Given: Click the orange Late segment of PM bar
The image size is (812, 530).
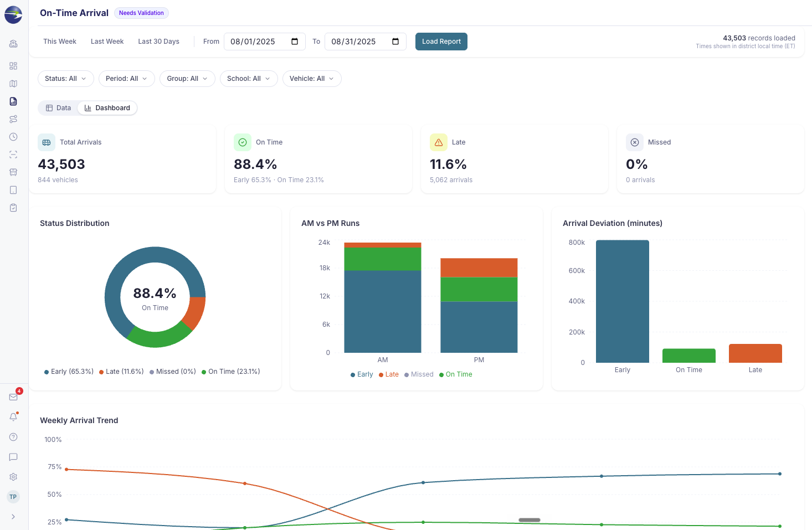Looking at the screenshot, I should tap(479, 267).
